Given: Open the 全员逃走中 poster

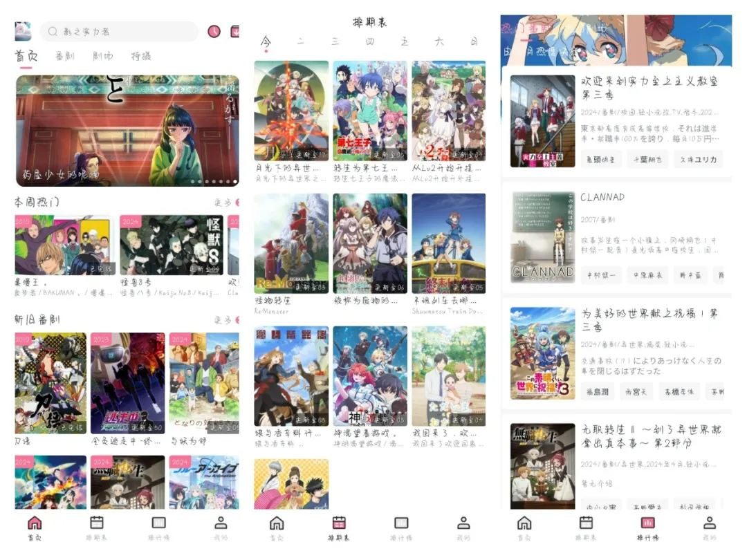Looking at the screenshot, I should 128,383.
